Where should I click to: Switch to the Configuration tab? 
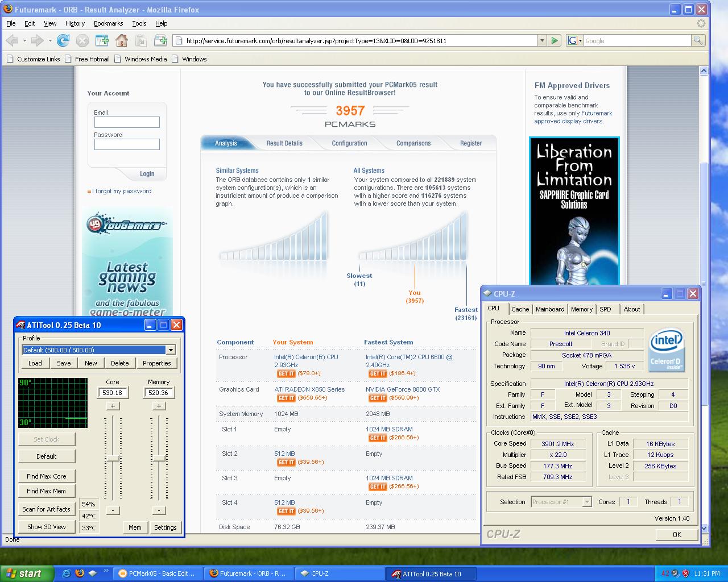coord(349,143)
